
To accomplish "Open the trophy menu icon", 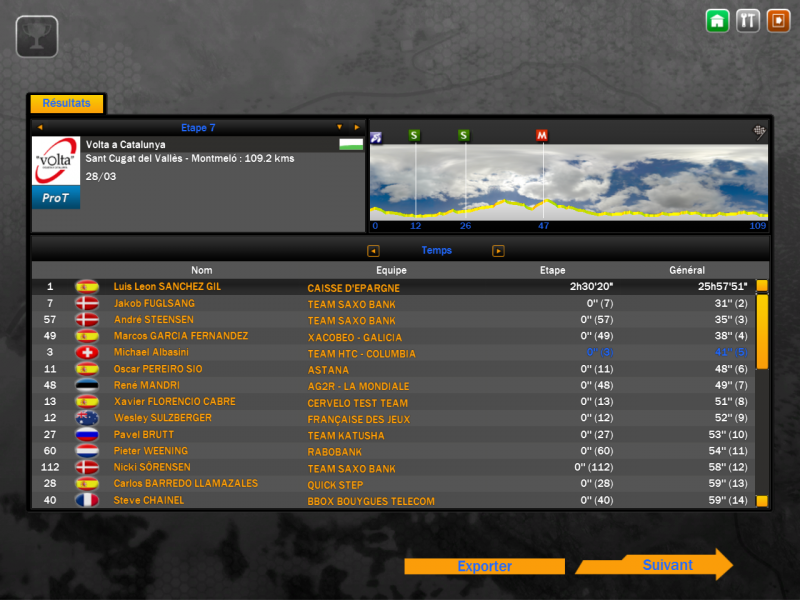I will 37,36.
